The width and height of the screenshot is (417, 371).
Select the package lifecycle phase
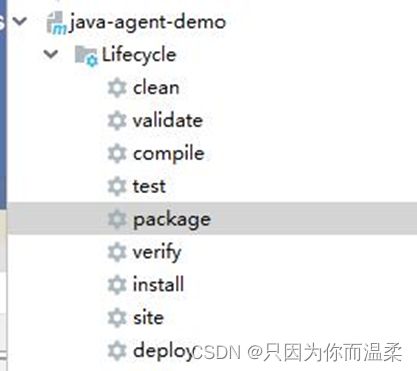pos(172,220)
